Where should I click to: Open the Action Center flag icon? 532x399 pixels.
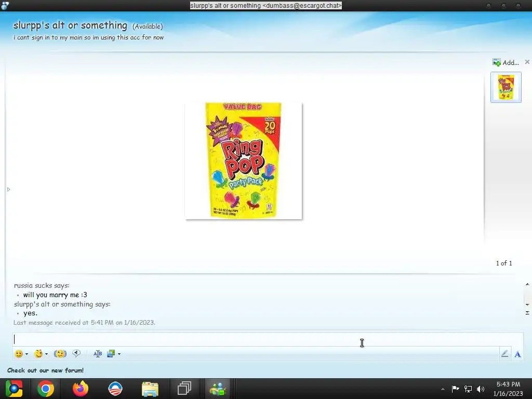[x=455, y=389]
